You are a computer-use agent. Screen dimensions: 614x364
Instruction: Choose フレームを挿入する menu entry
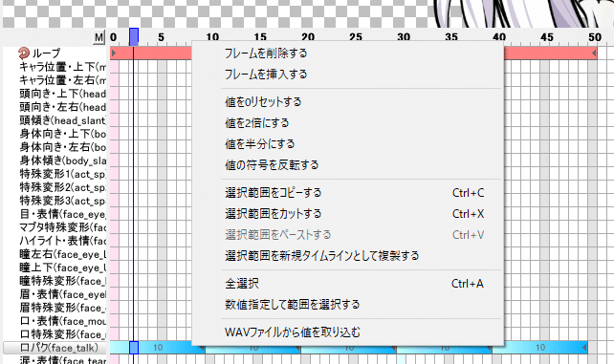point(266,75)
